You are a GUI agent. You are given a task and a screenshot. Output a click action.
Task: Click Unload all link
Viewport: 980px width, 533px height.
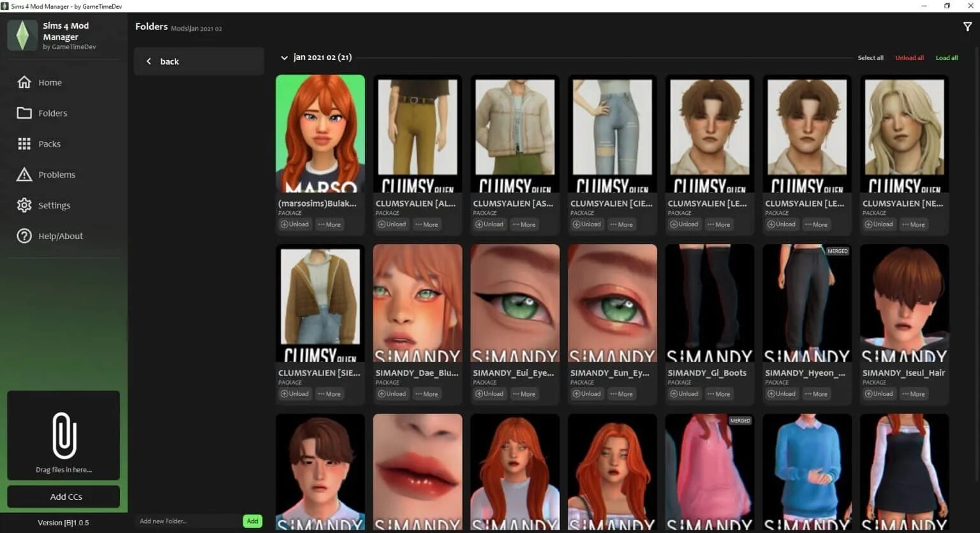909,58
